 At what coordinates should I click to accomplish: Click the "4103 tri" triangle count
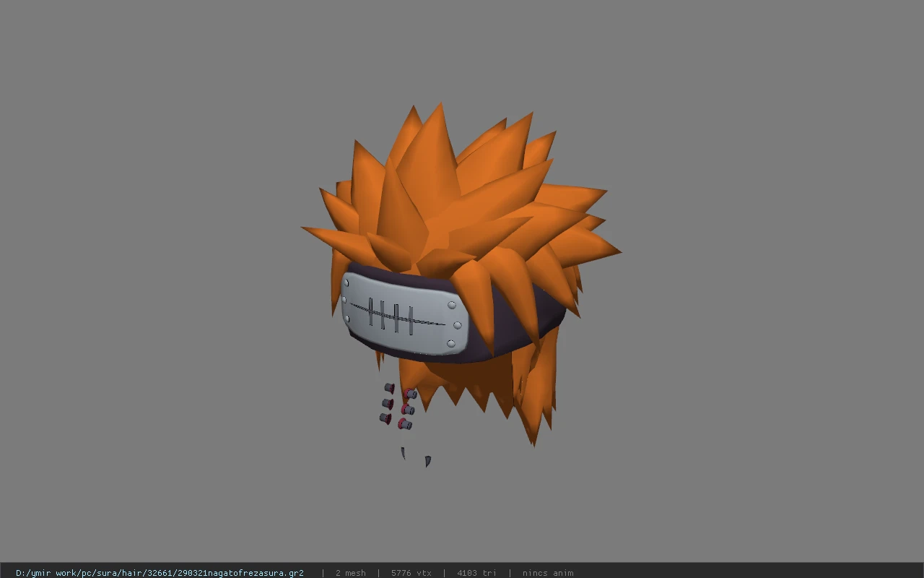coord(476,573)
